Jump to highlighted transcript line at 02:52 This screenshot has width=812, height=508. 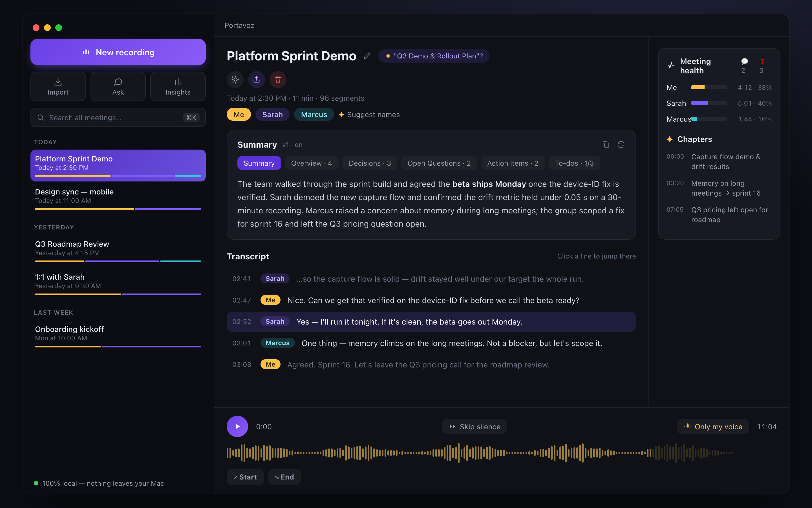click(431, 322)
